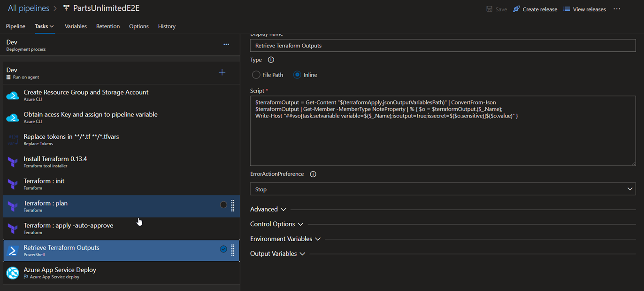Click the Azure CLI icon for Obtain acess Key
644x291 pixels.
13,118
